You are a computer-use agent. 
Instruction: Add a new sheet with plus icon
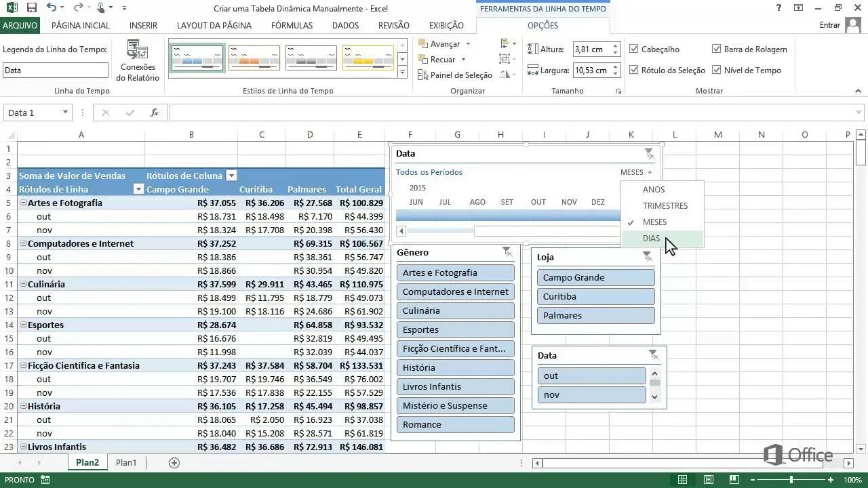174,462
